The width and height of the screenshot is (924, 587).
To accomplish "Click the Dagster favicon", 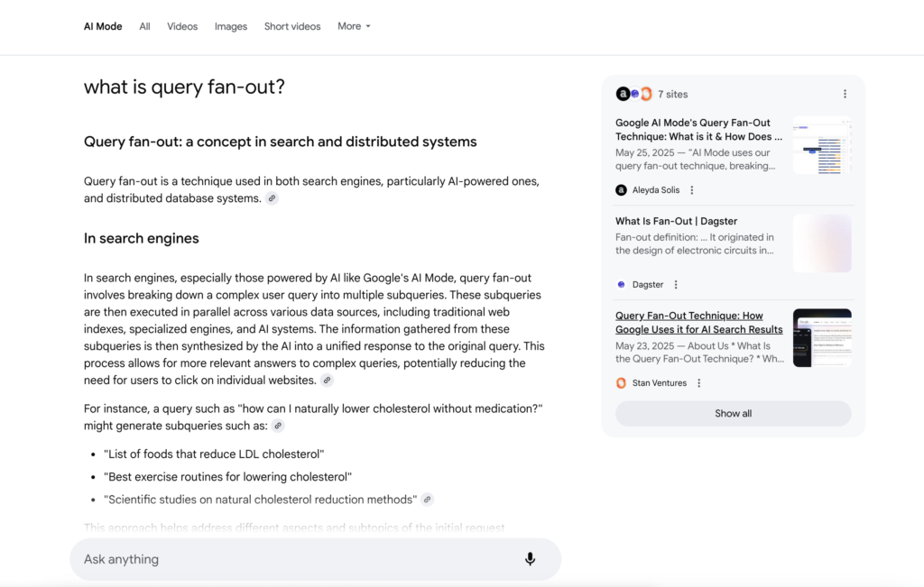I will tap(621, 284).
